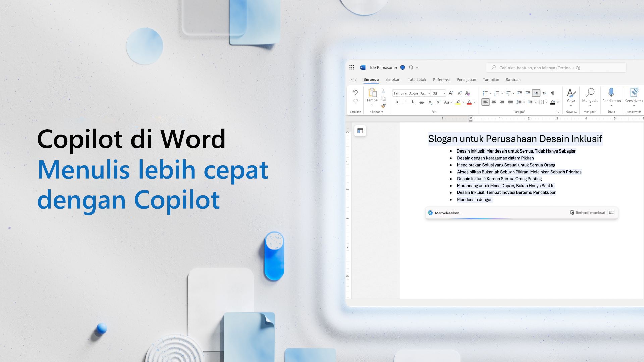Image resolution: width=644 pixels, height=362 pixels.
Task: Copy the selection to clipboard
Action: [383, 98]
